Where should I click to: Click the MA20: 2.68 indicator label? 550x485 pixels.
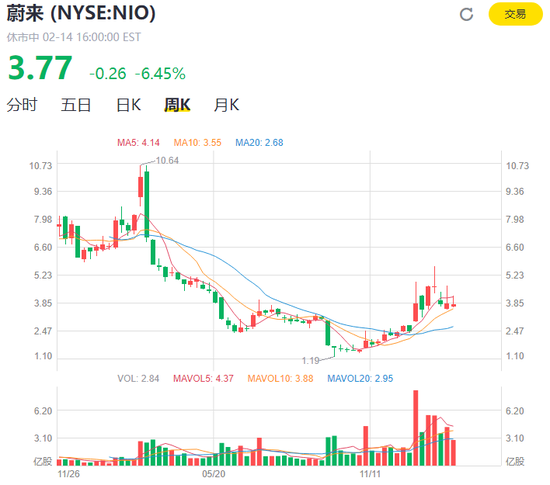259,143
